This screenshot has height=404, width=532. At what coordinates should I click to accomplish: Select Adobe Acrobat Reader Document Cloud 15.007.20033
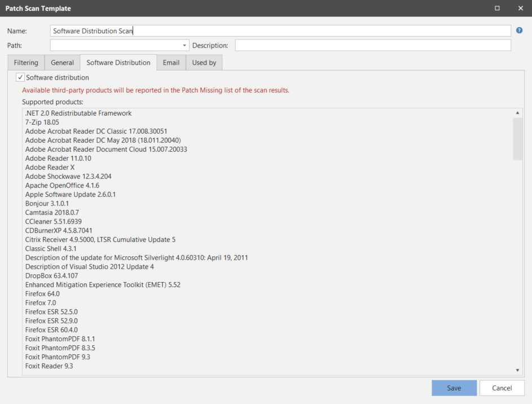click(x=106, y=150)
